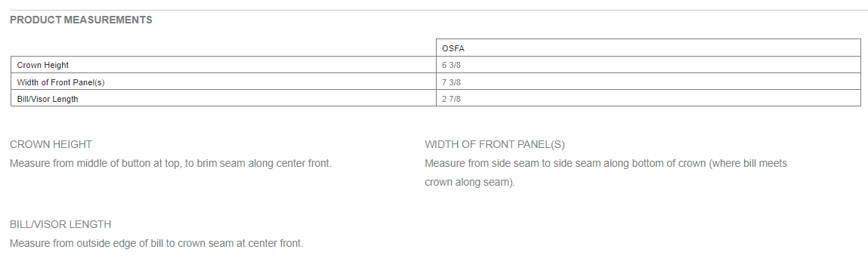Viewport: 868px width, 274px height.
Task: Select the OSFA column header cell
Action: 648,48
